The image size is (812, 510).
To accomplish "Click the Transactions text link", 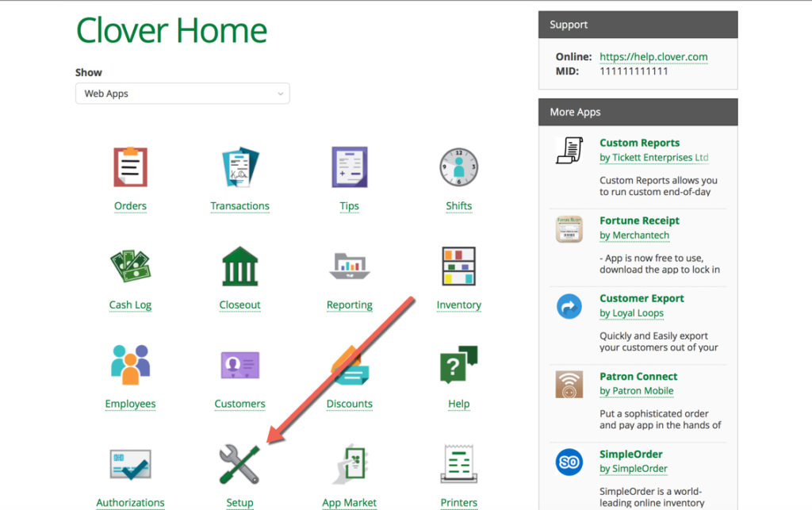I will [239, 206].
